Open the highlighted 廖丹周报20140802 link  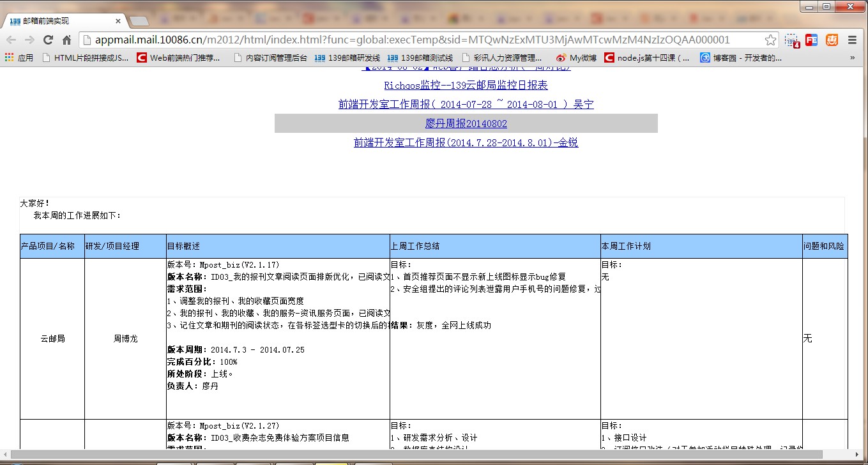click(x=466, y=123)
